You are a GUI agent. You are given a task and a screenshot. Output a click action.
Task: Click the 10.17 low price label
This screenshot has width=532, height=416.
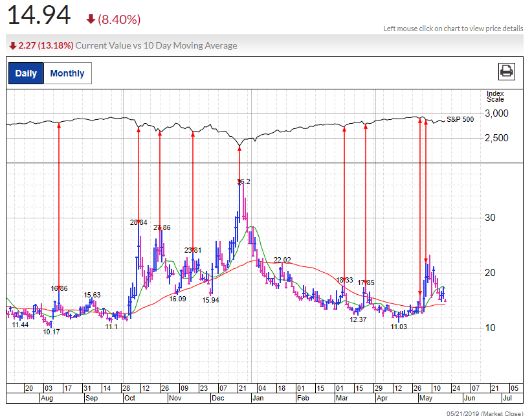tap(51, 332)
